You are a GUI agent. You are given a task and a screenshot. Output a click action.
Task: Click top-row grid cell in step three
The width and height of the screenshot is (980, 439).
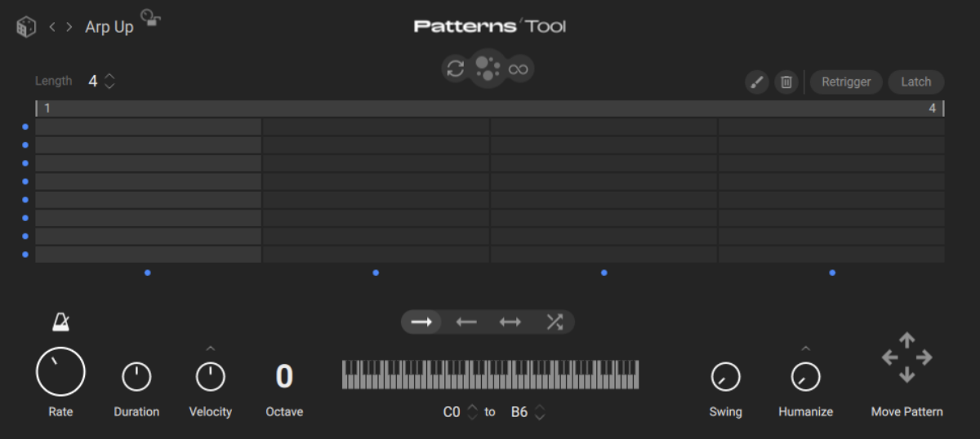pyautogui.click(x=604, y=126)
